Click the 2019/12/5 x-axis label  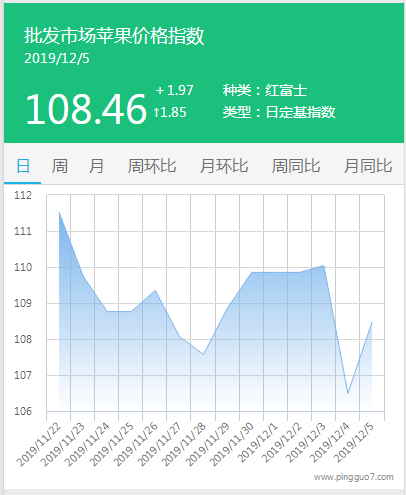[354, 442]
